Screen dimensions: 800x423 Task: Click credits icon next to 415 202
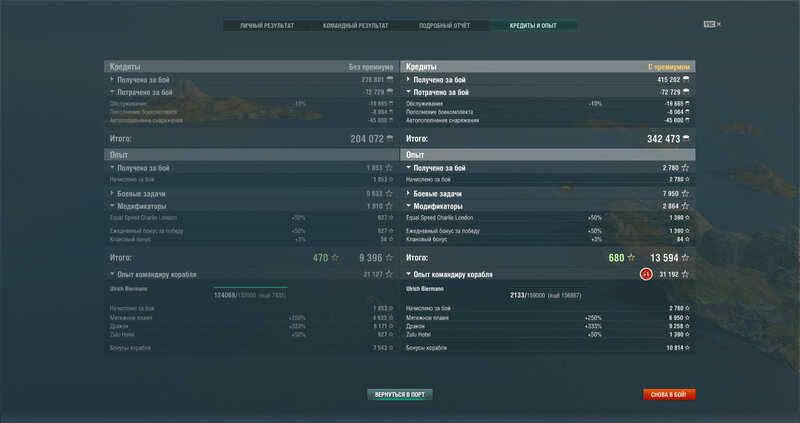[x=686, y=80]
